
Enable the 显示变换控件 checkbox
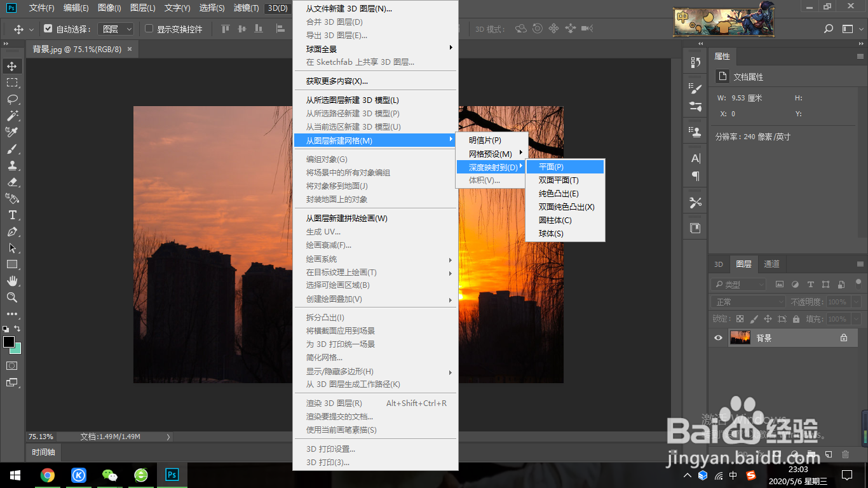(x=149, y=29)
